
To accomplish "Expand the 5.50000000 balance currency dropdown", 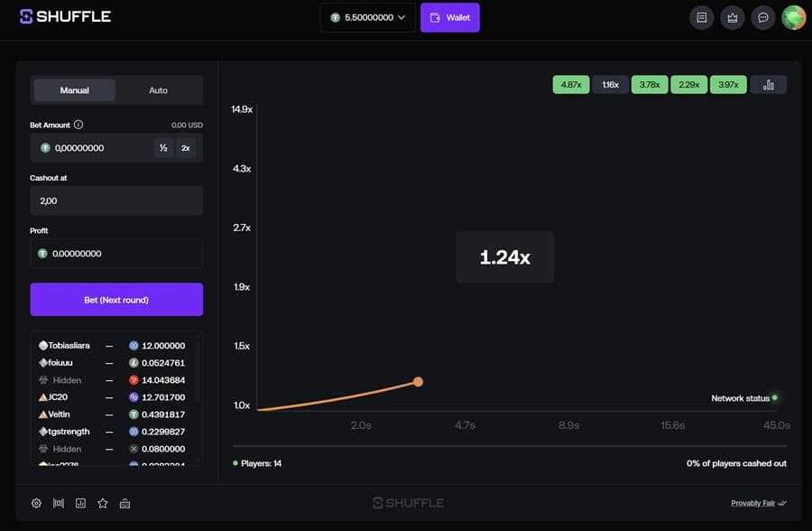I will pos(368,17).
